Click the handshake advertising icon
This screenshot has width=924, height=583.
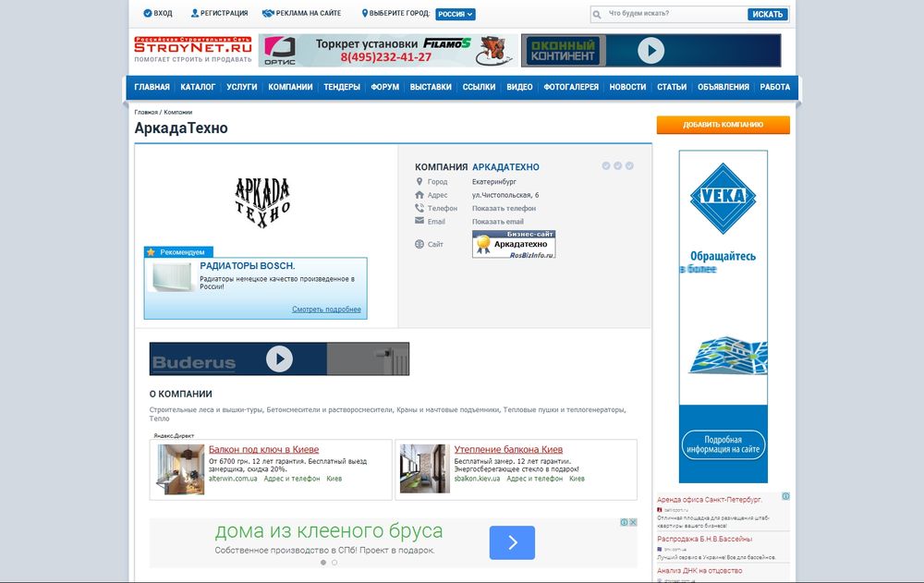pos(268,13)
